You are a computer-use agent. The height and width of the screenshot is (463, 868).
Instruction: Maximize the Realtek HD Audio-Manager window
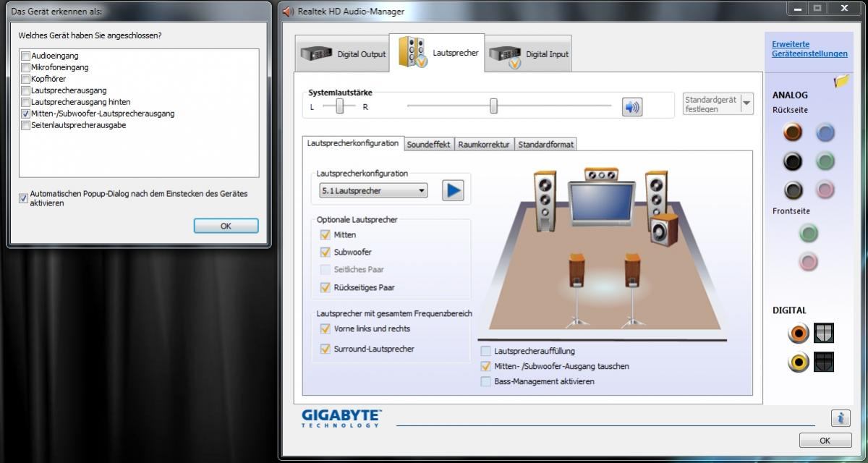[x=817, y=9]
